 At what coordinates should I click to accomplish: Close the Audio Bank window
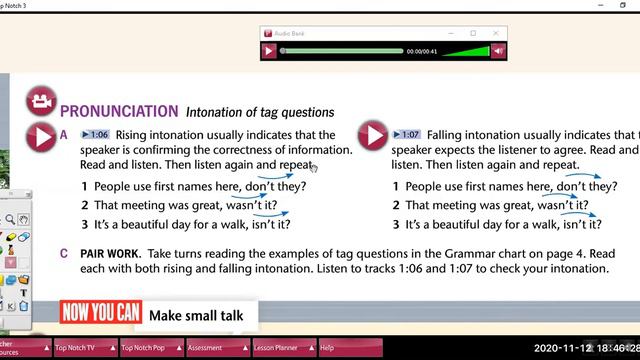(496, 33)
